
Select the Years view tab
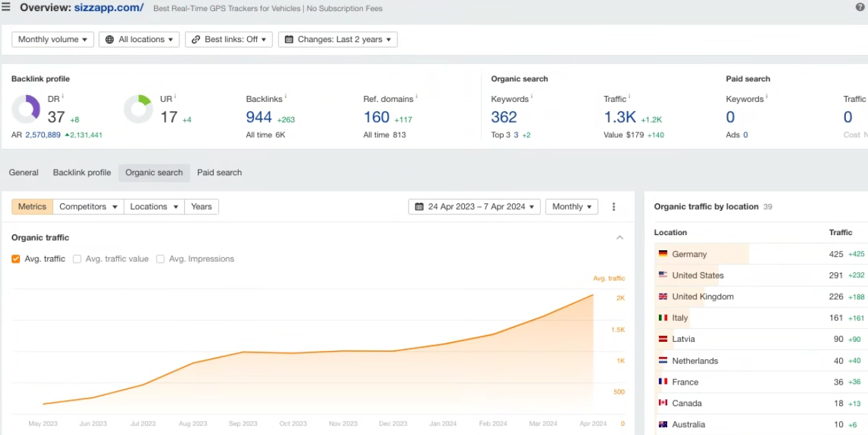point(201,207)
